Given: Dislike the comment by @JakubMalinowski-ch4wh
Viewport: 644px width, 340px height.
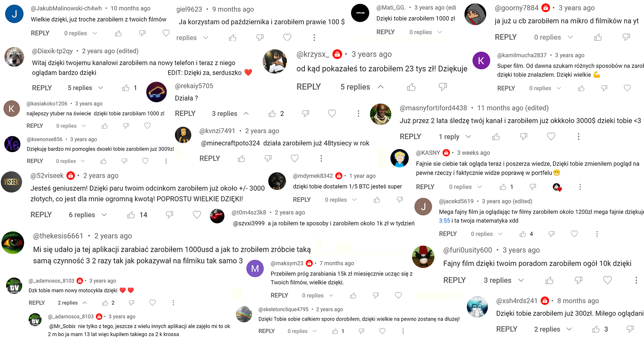Looking at the screenshot, I should [142, 33].
